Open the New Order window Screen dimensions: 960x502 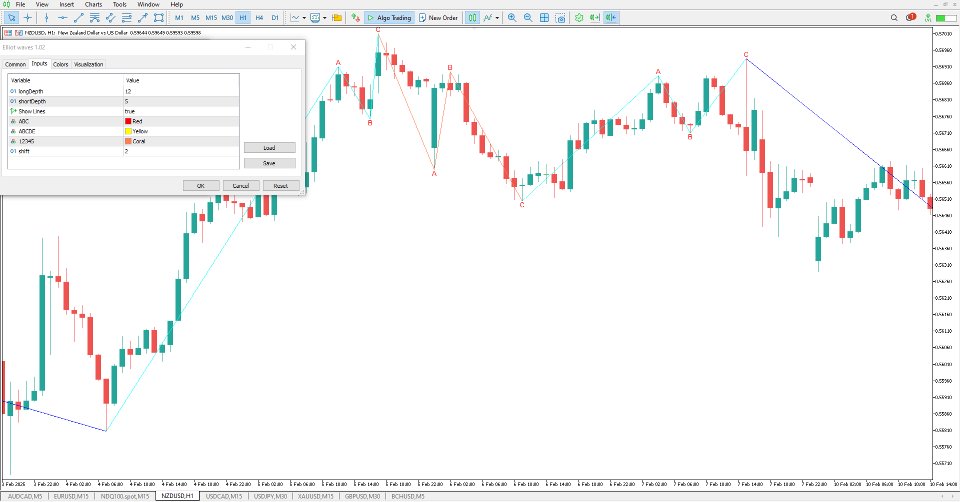point(438,18)
